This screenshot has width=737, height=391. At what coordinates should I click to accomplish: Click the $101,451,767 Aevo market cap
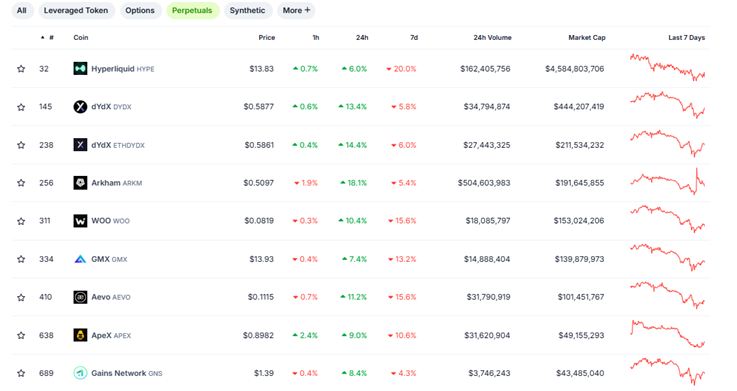click(581, 297)
